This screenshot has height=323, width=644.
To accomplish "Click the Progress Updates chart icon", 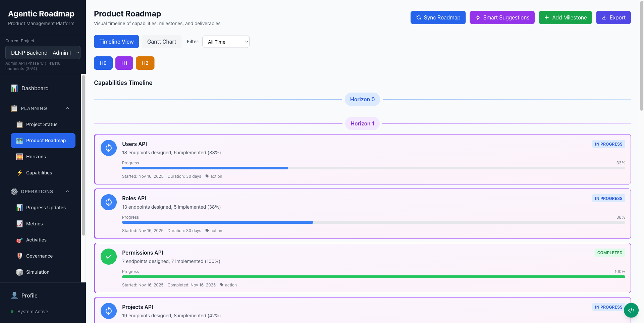I will click(x=20, y=208).
